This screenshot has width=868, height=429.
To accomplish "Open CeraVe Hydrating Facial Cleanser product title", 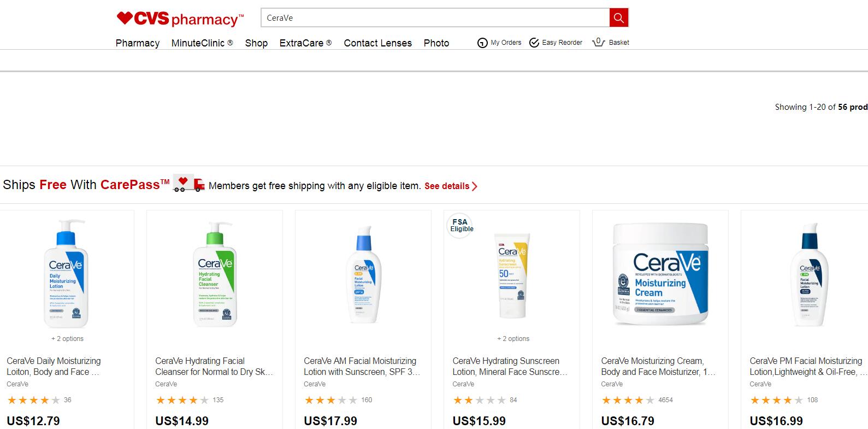I will (x=214, y=366).
